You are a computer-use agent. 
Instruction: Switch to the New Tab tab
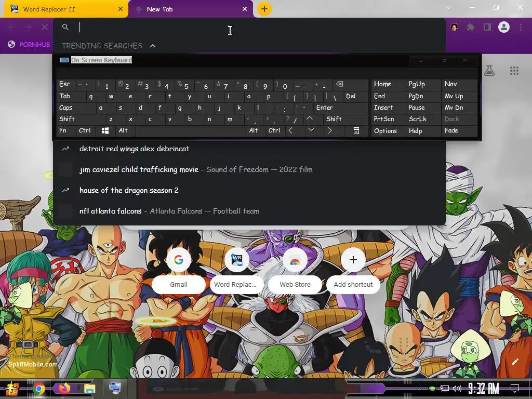[191, 9]
